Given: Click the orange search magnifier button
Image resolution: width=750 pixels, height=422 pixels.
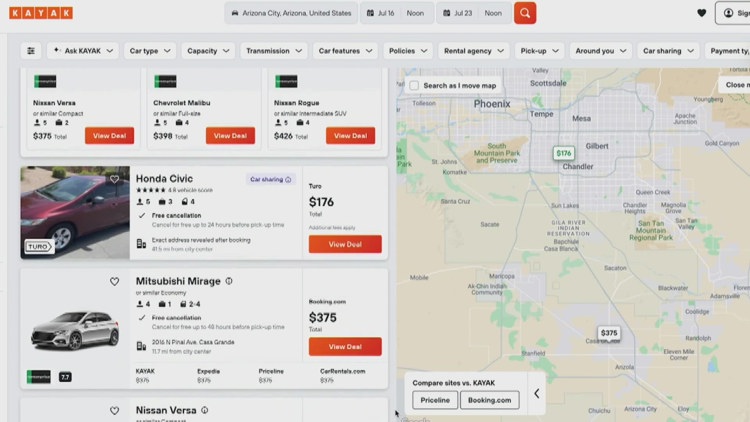Looking at the screenshot, I should [x=525, y=13].
